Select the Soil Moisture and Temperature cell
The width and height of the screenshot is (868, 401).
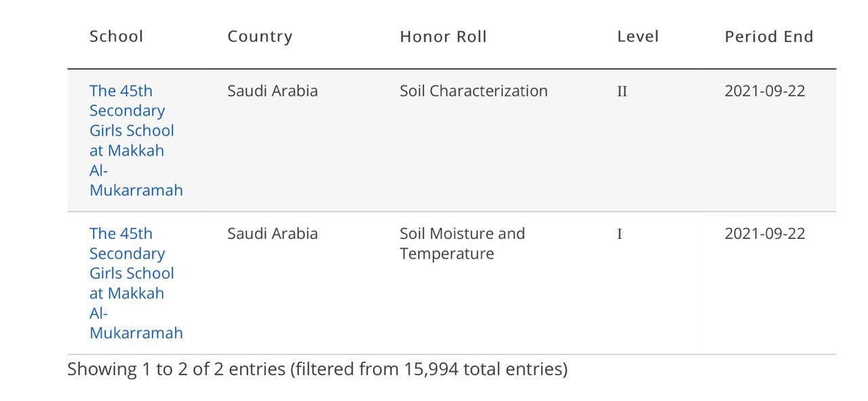[462, 243]
